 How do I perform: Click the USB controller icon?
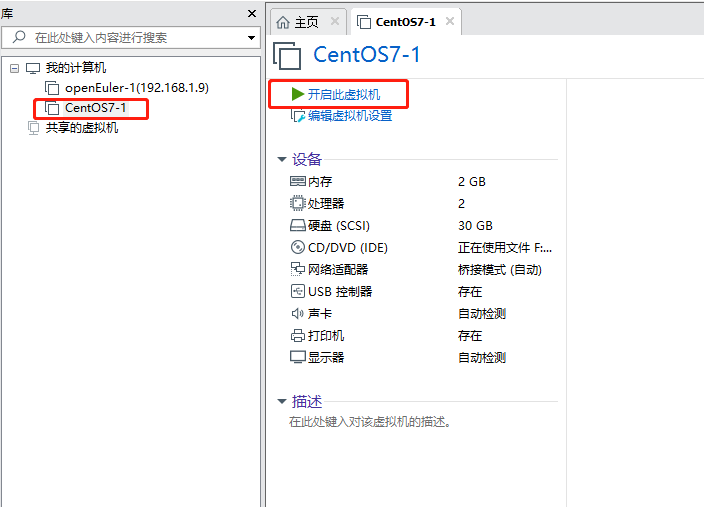click(x=298, y=291)
